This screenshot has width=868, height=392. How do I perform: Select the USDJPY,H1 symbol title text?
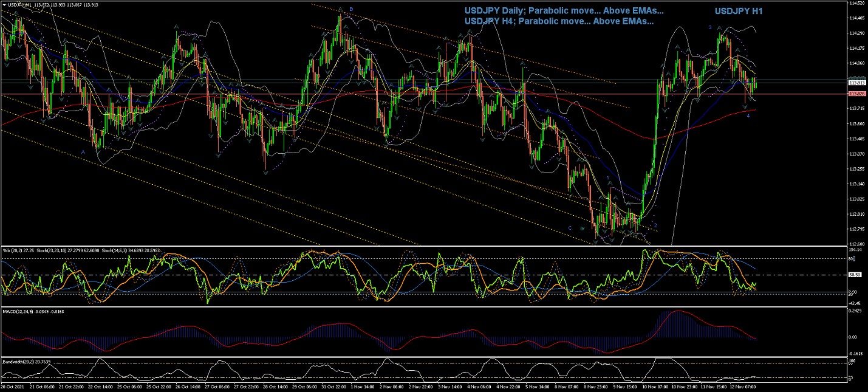click(x=18, y=5)
